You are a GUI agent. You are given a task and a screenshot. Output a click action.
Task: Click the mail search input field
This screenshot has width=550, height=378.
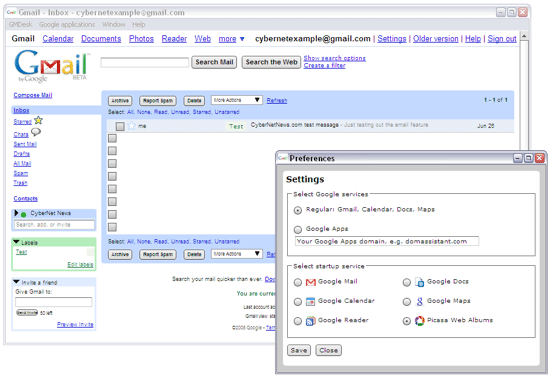coord(145,62)
